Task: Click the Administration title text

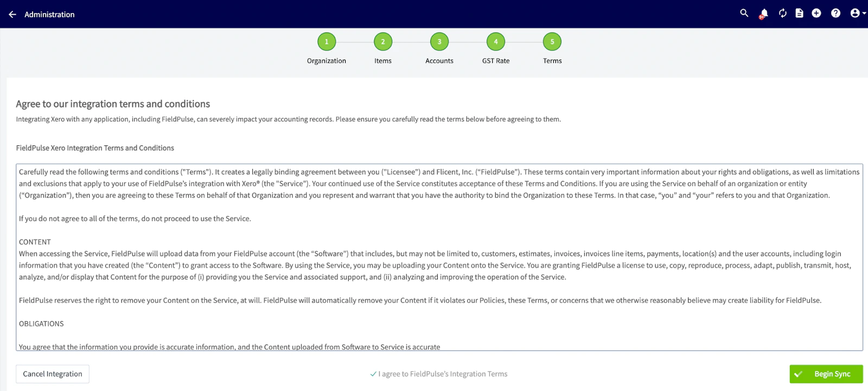Action: coord(49,15)
